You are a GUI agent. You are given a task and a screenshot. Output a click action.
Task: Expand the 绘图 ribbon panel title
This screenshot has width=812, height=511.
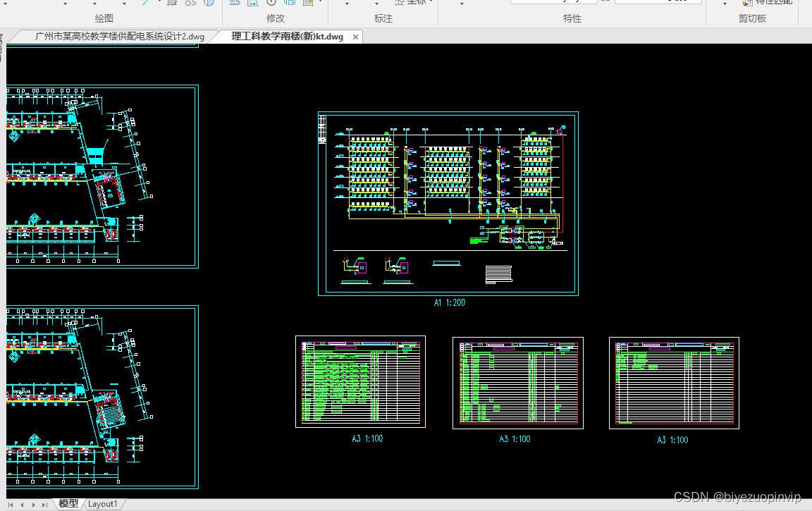coord(104,18)
